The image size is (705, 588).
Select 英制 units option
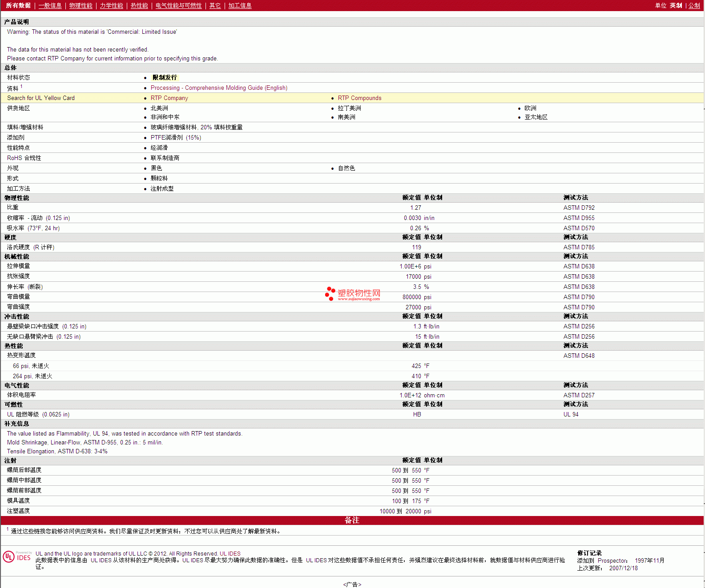coord(676,5)
